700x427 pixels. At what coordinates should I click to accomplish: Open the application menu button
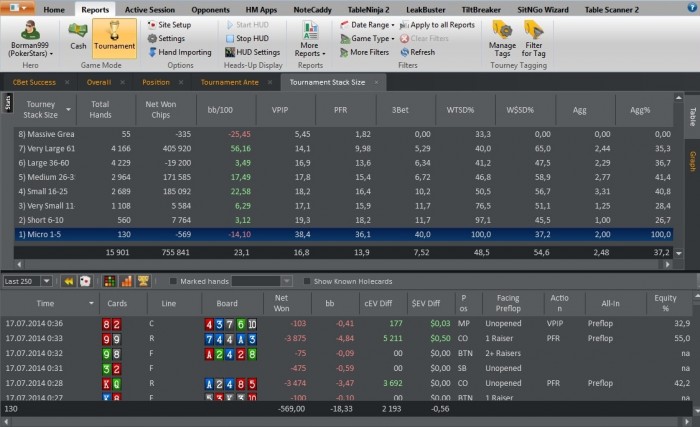pos(18,8)
